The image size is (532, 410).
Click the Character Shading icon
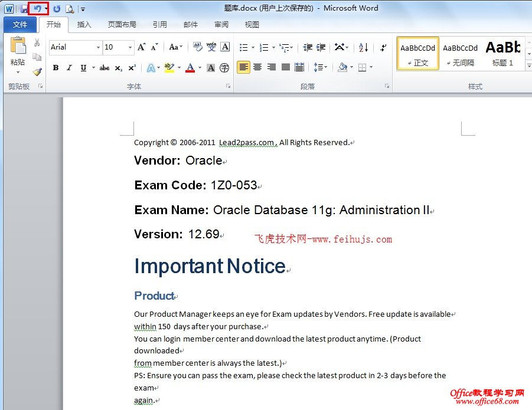tap(211, 68)
